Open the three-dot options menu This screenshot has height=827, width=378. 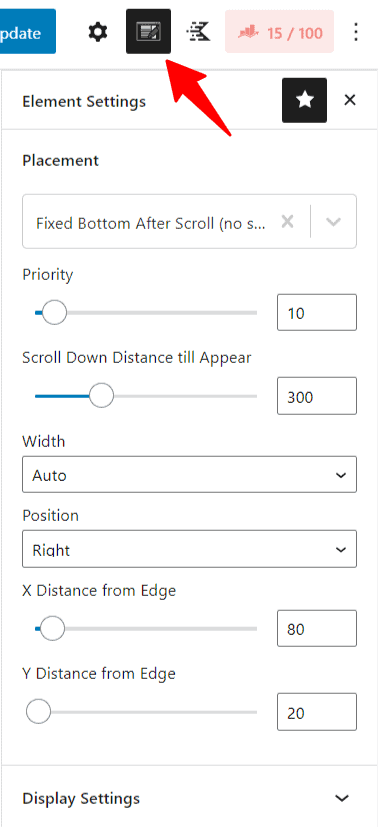tap(356, 32)
